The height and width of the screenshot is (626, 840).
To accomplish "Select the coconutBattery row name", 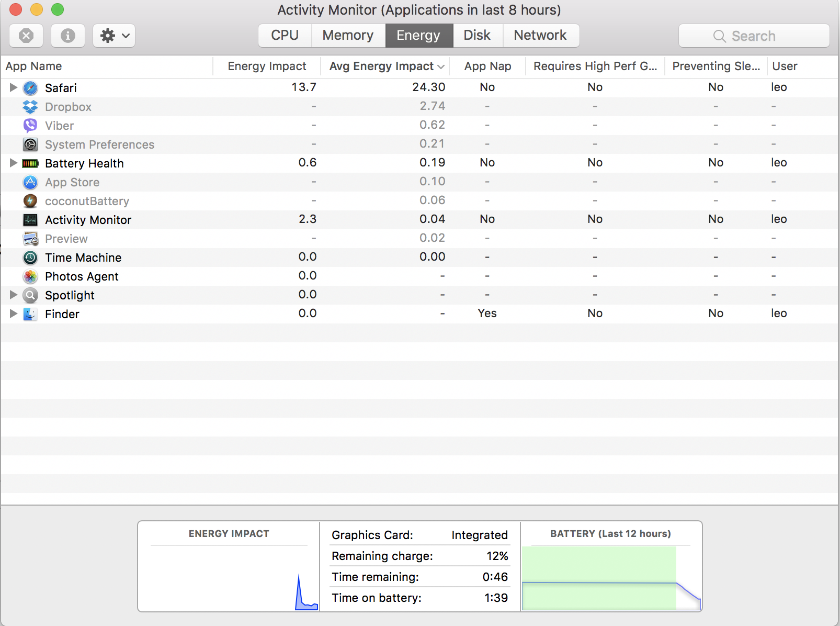I will point(87,201).
